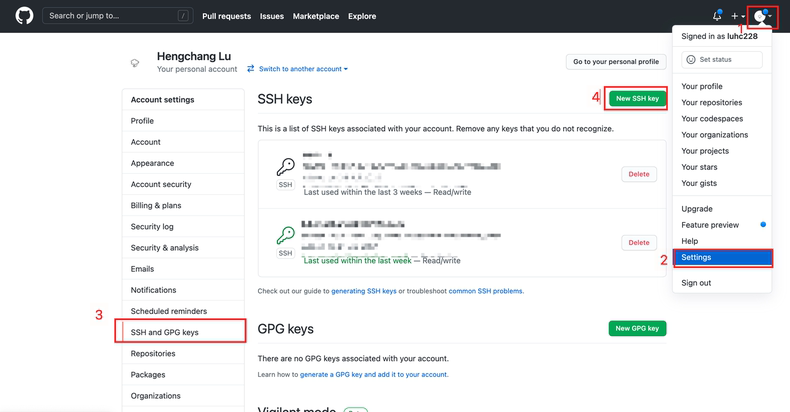790x412 pixels.
Task: Focus the Search or jump to field
Action: click(x=118, y=16)
